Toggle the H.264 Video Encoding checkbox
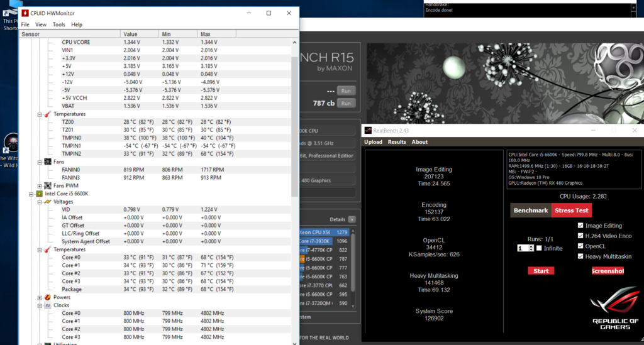 click(x=580, y=236)
